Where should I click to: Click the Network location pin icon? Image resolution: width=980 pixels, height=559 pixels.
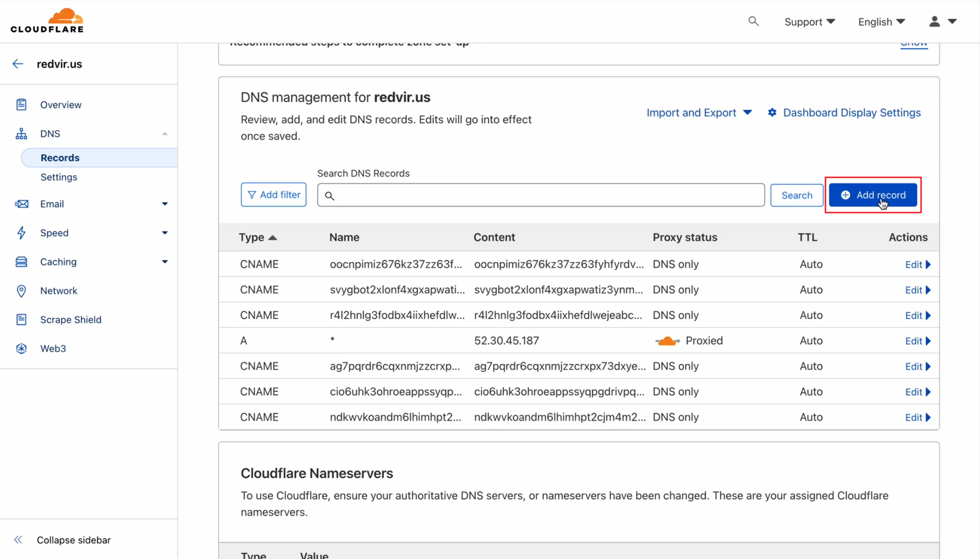coord(21,290)
